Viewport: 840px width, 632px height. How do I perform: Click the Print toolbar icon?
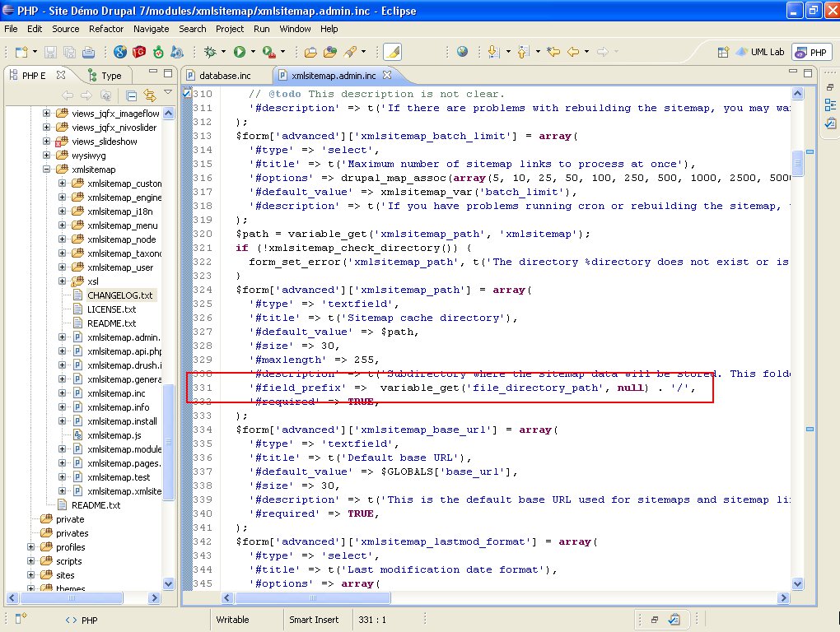click(88, 52)
